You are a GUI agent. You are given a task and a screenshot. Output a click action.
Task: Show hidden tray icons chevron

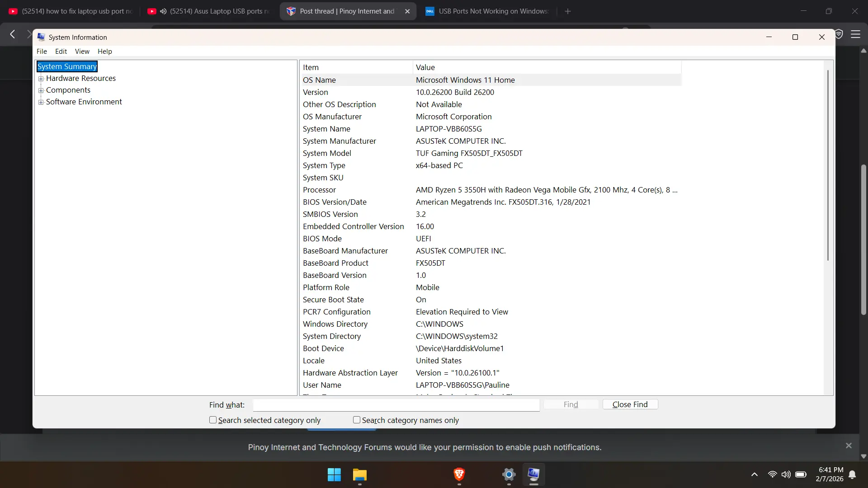(755, 474)
